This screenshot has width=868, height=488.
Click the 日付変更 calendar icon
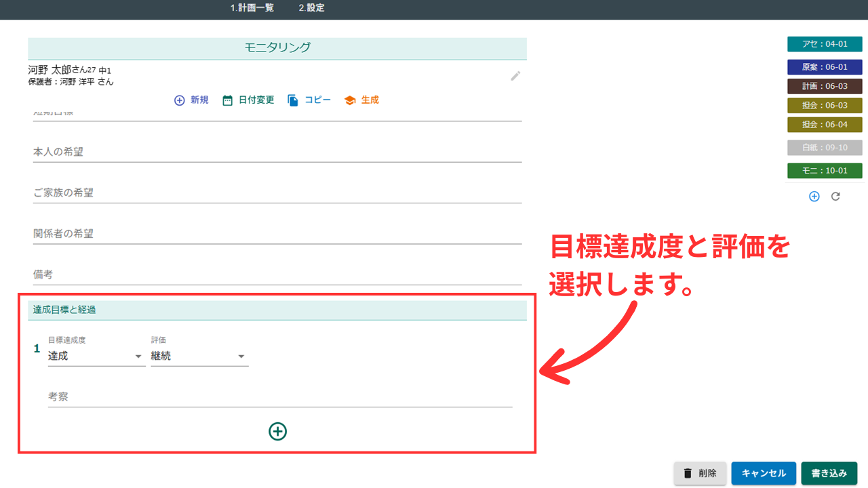click(228, 100)
